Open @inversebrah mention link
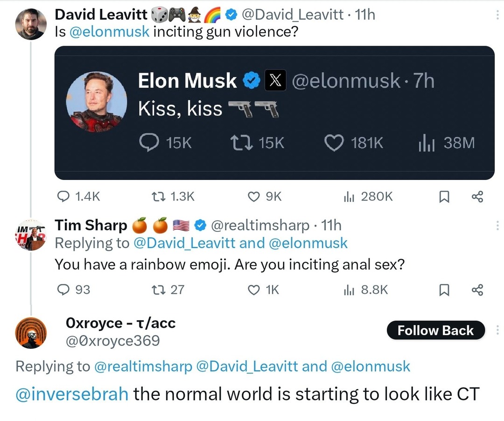Image resolution: width=504 pixels, height=421 pixels. [x=72, y=394]
